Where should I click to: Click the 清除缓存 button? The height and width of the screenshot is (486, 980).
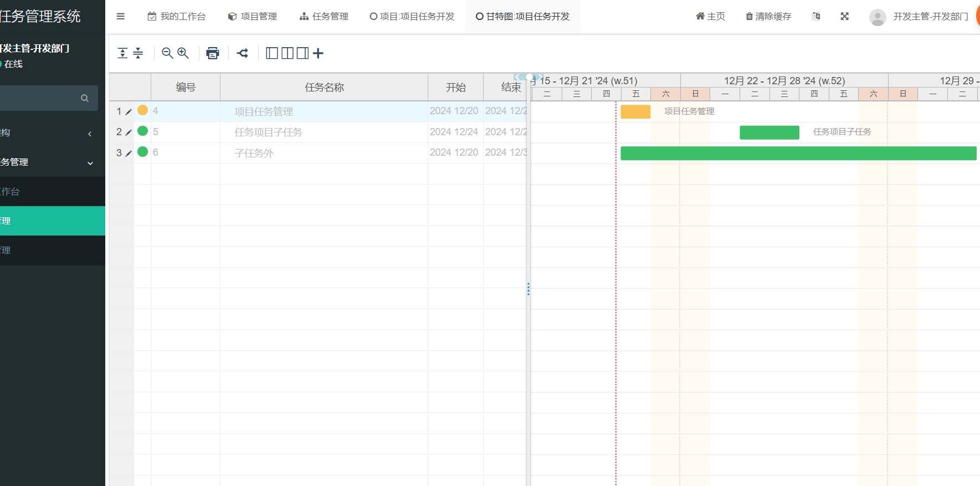pyautogui.click(x=768, y=17)
